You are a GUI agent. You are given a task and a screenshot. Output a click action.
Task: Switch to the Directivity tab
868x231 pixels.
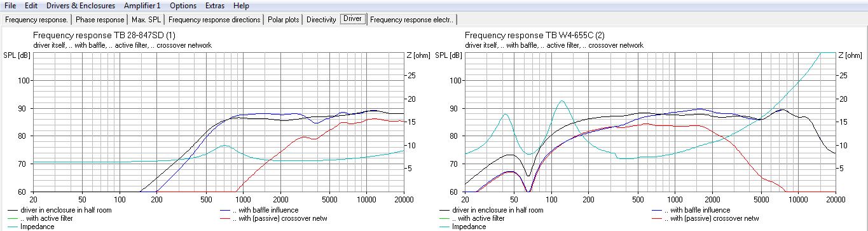(321, 20)
